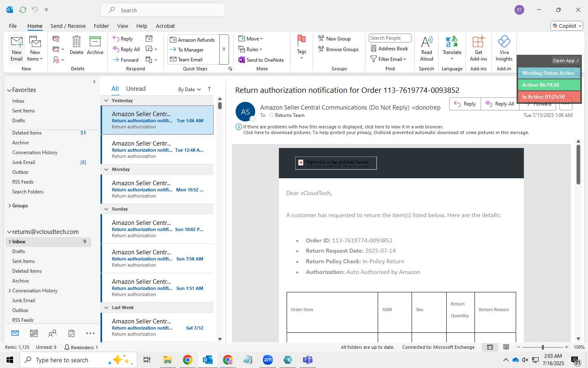The height and width of the screenshot is (368, 588).
Task: Switch to Tasks view in navigation bar
Action: pyautogui.click(x=71, y=333)
